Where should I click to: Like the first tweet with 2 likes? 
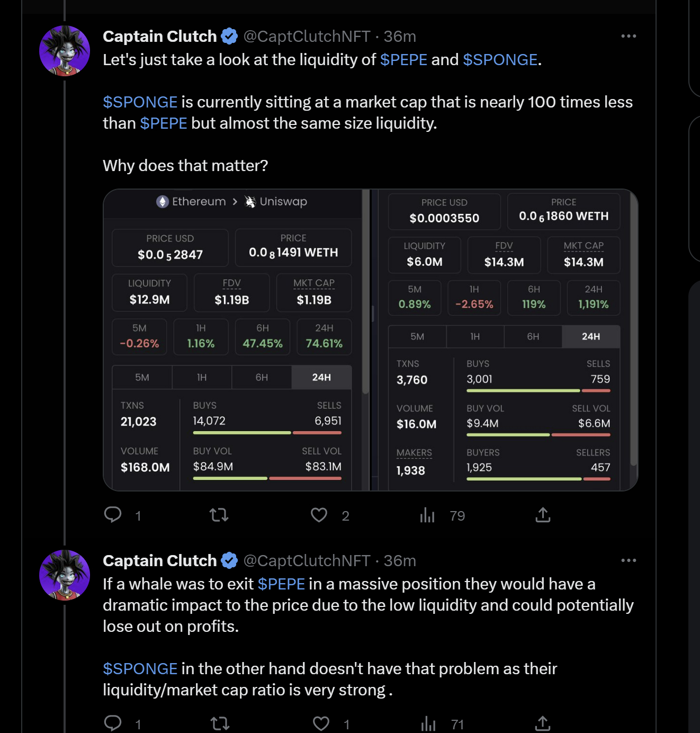coord(319,515)
